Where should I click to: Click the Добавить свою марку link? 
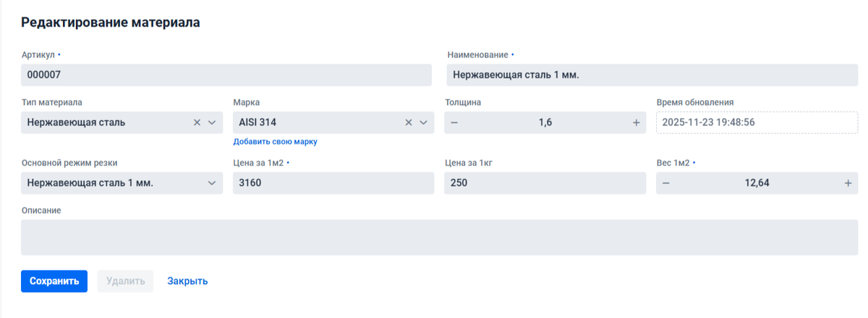275,142
